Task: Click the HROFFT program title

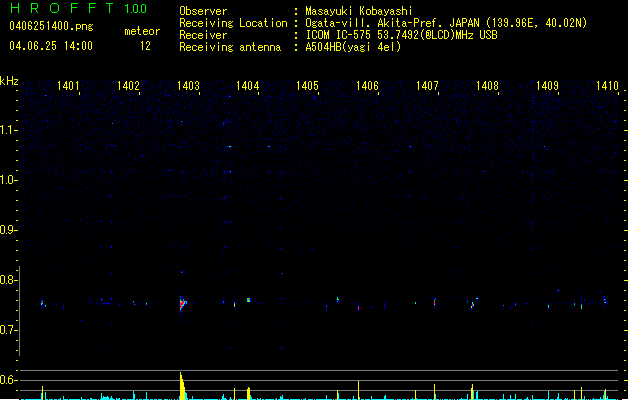Action: coord(63,8)
